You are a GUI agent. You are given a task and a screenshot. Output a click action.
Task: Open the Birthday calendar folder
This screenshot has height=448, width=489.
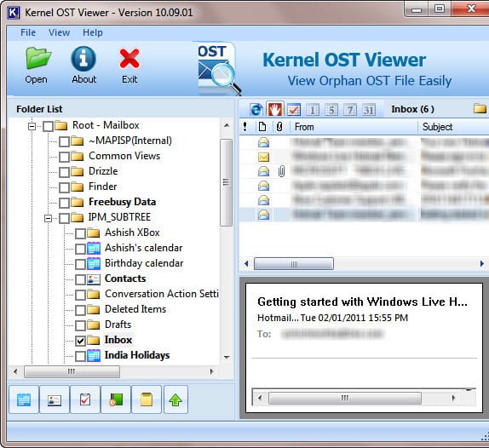(x=144, y=263)
